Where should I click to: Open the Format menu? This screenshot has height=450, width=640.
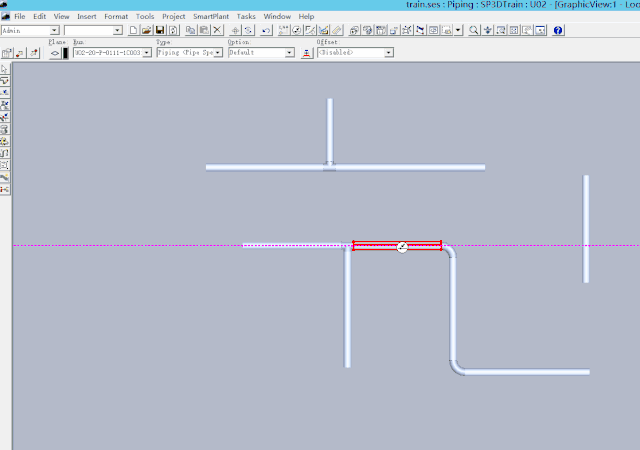[x=116, y=16]
